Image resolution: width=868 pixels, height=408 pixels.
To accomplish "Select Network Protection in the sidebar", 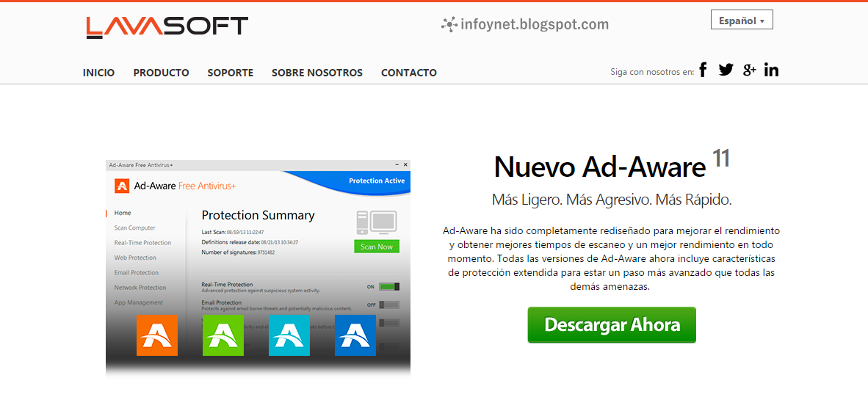I will pyautogui.click(x=140, y=288).
